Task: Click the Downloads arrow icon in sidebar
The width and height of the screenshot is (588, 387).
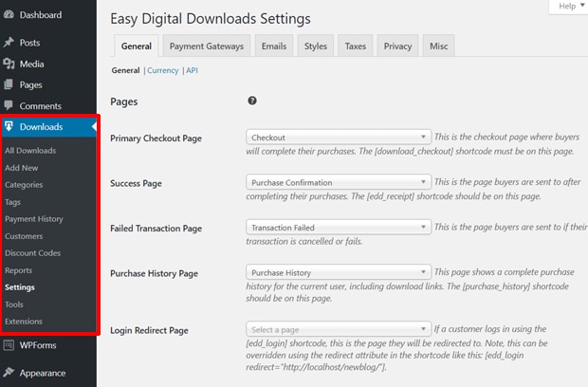Action: click(x=9, y=126)
